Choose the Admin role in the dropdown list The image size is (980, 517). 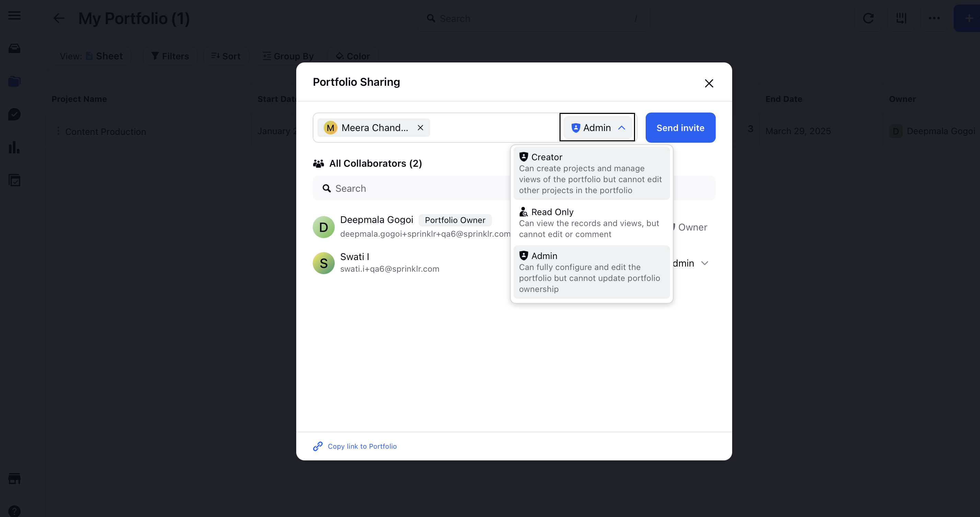click(x=591, y=272)
